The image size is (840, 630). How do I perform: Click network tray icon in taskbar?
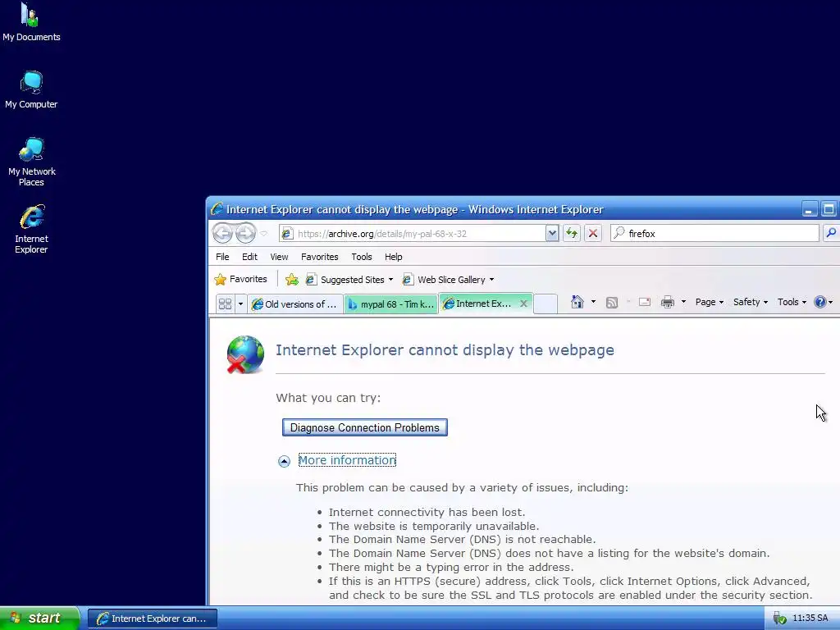[x=780, y=619]
